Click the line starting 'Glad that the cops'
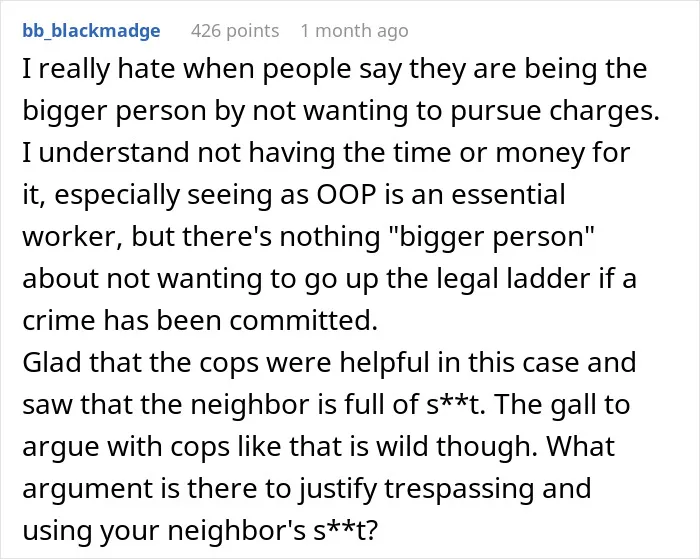Viewport: 700px width, 559px height. coord(329,363)
